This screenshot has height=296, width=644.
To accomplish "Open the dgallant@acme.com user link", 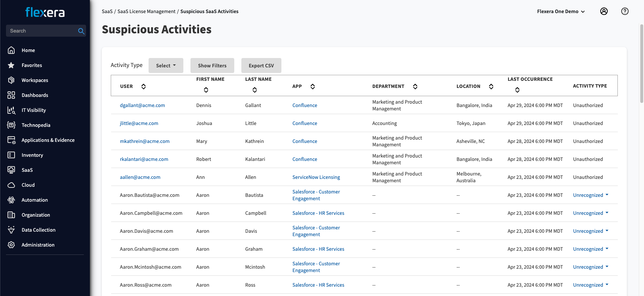I will [142, 105].
